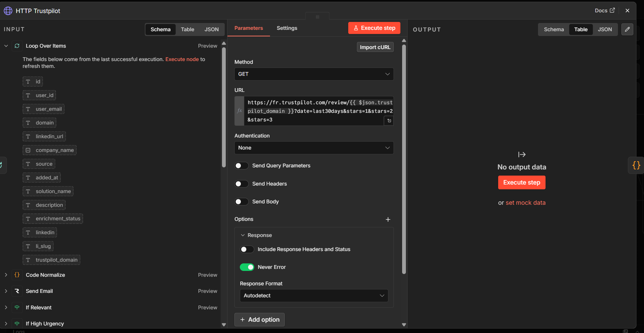The height and width of the screenshot is (333, 644).
Task: Click the text type icon of id field
Action: pyautogui.click(x=28, y=82)
